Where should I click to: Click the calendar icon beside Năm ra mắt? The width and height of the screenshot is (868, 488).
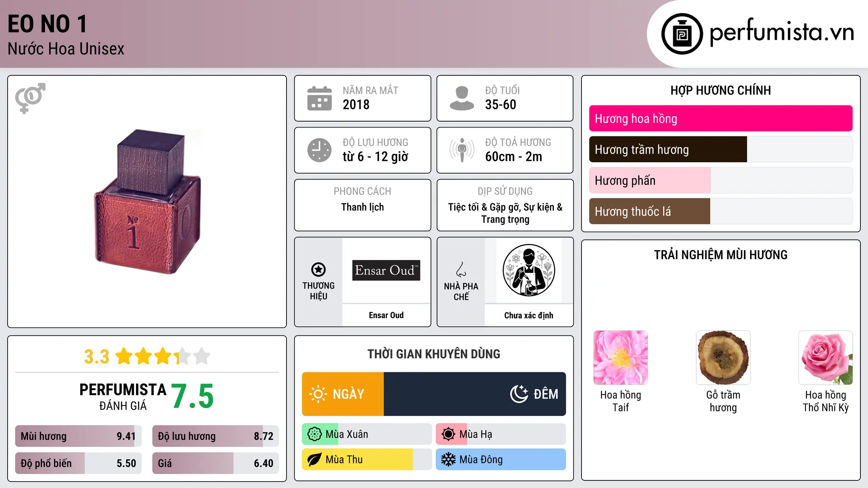320,98
